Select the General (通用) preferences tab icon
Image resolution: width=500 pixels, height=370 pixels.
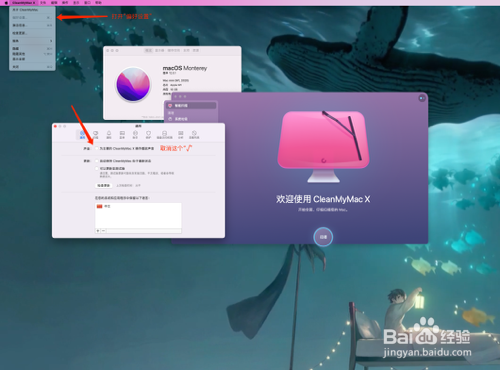[82, 134]
